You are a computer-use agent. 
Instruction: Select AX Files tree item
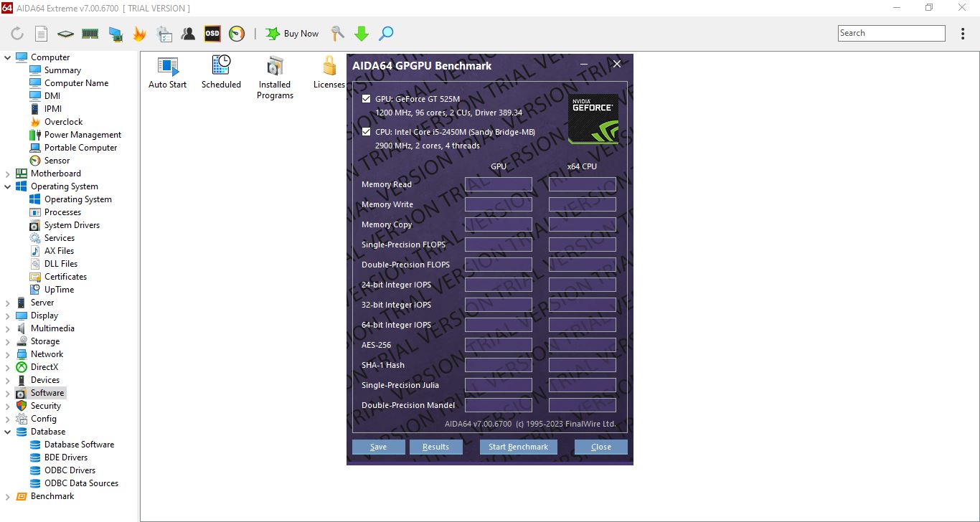59,251
